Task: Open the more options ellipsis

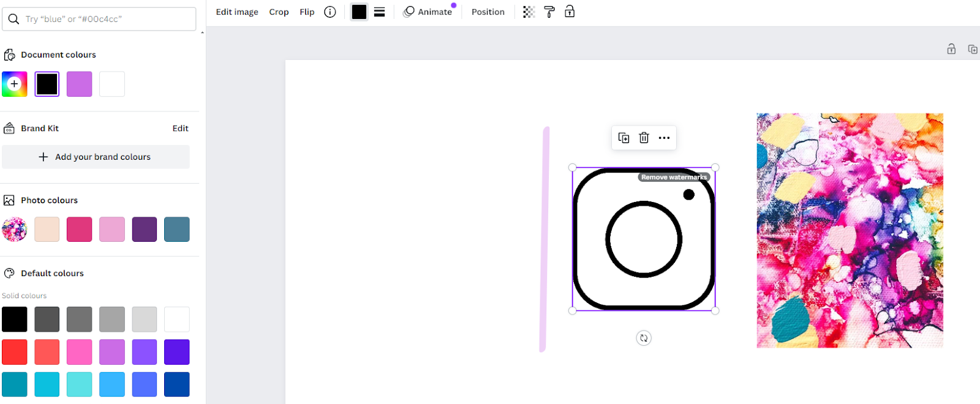Action: click(664, 138)
